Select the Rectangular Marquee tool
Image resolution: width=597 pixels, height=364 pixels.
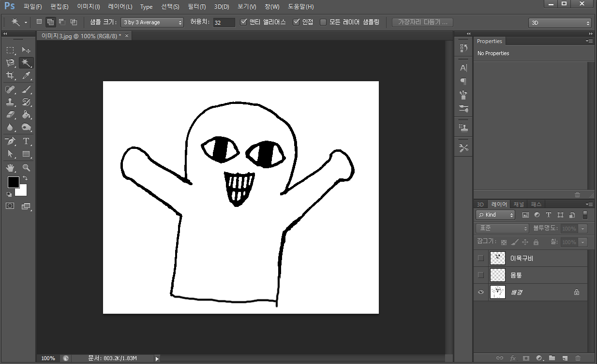click(10, 50)
